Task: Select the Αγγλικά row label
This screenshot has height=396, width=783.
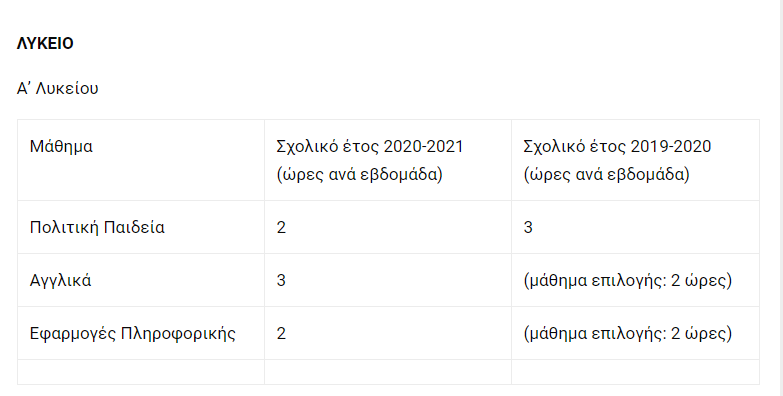Action: coord(60,281)
